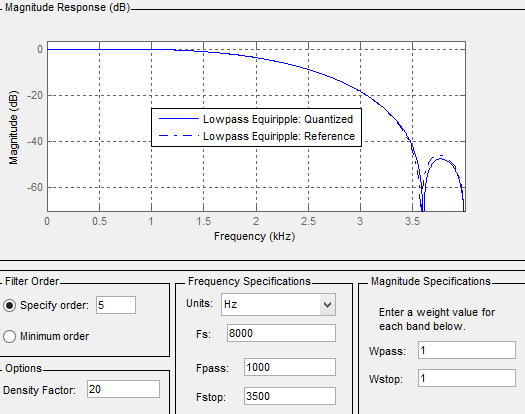Click the Filter Order panel title

click(32, 281)
